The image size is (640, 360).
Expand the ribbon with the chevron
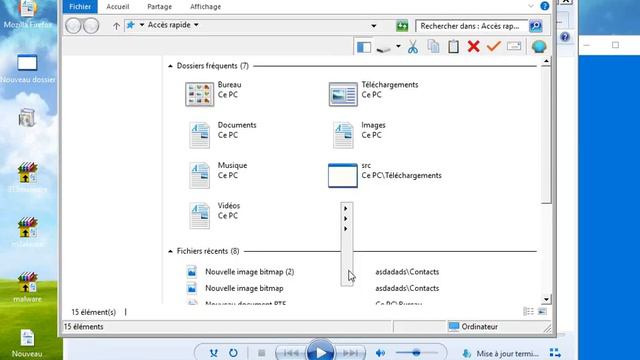pyautogui.click(x=531, y=6)
